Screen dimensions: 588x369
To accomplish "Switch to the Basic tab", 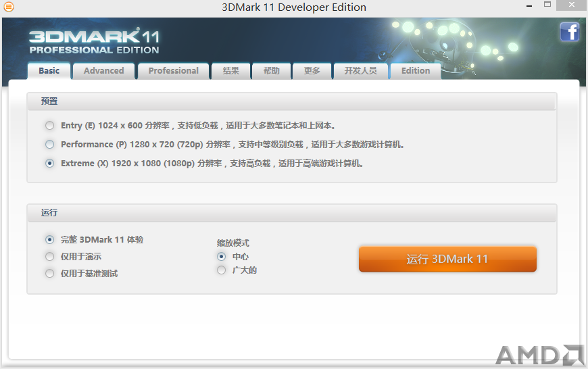I will (x=49, y=71).
